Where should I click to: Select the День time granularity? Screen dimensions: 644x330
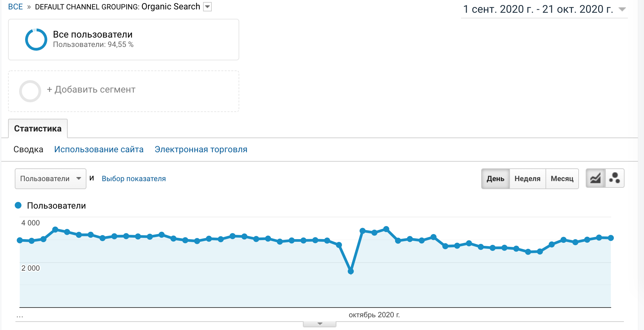point(495,179)
